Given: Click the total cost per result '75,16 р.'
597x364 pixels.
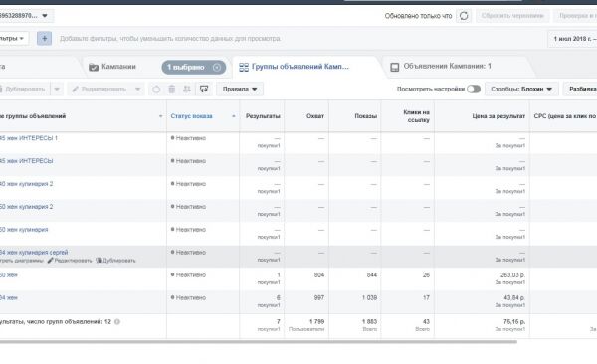Looking at the screenshot, I should (x=514, y=322).
